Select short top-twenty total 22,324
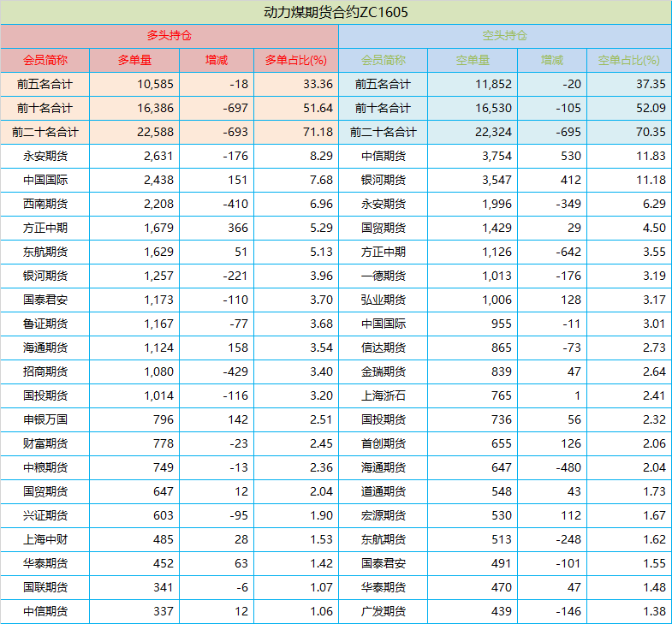 (x=493, y=132)
